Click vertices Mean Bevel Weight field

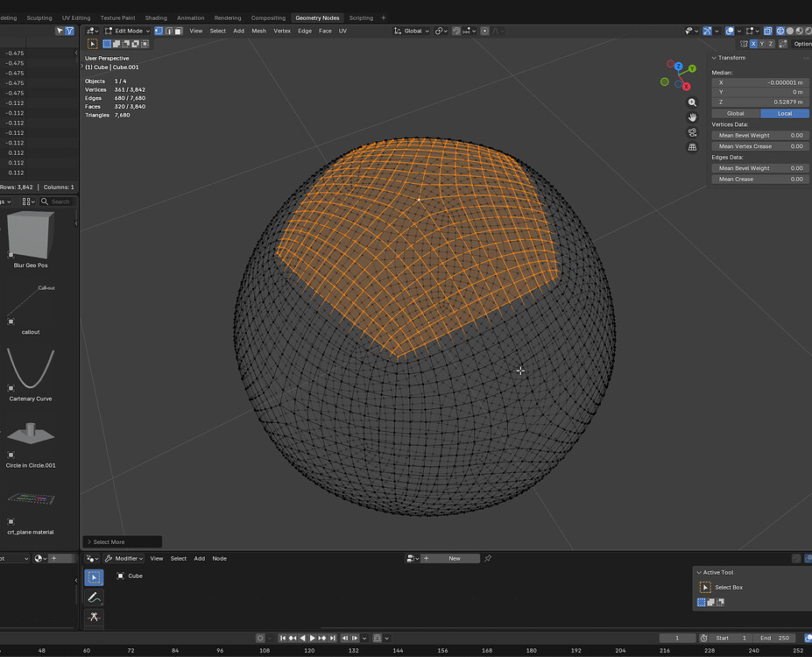(x=759, y=136)
